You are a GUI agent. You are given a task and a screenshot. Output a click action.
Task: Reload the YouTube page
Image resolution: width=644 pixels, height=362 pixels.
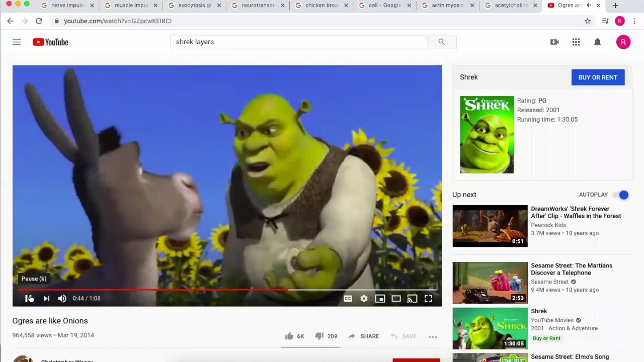(x=39, y=21)
